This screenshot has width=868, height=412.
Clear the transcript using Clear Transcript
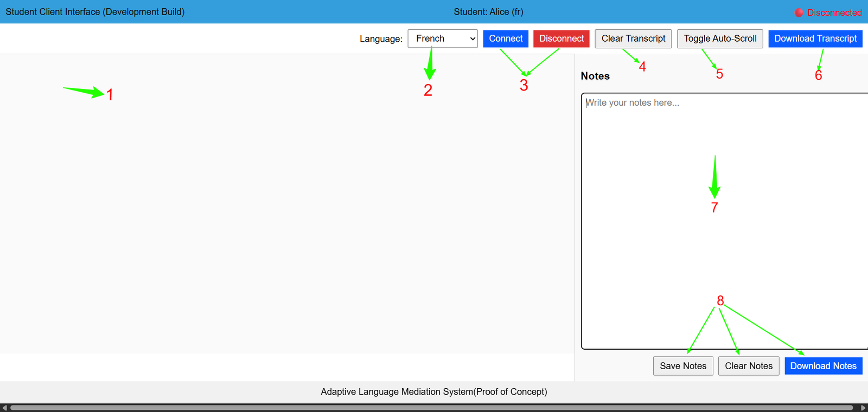point(633,38)
